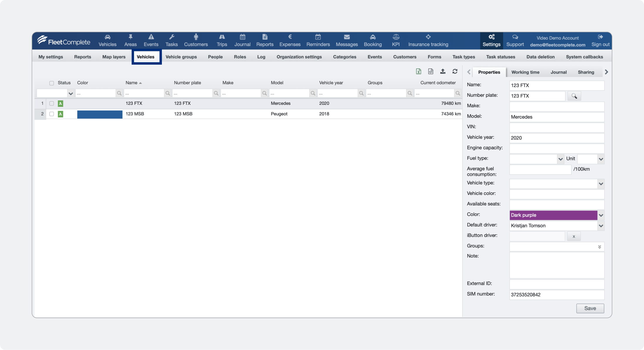644x350 pixels.
Task: Click the SIM number input field
Action: pos(556,295)
